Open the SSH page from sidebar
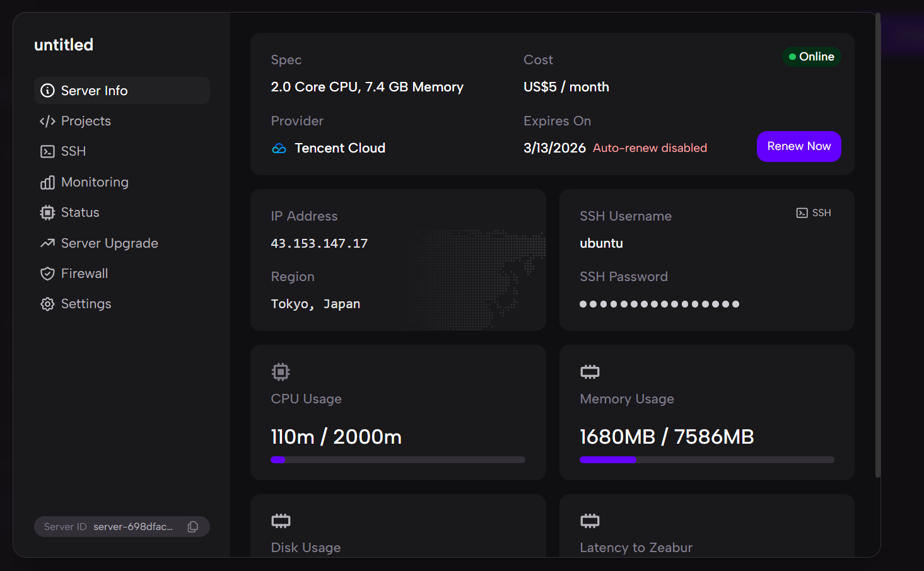Image resolution: width=924 pixels, height=571 pixels. [x=73, y=151]
